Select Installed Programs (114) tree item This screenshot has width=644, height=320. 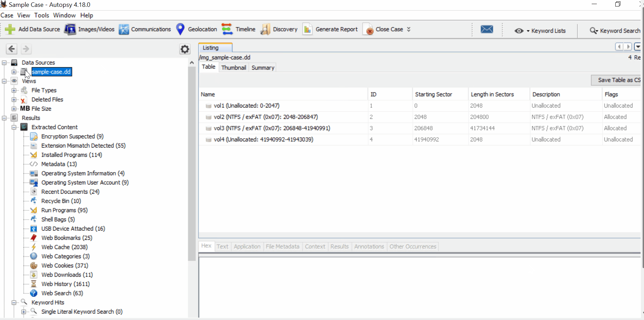(71, 155)
